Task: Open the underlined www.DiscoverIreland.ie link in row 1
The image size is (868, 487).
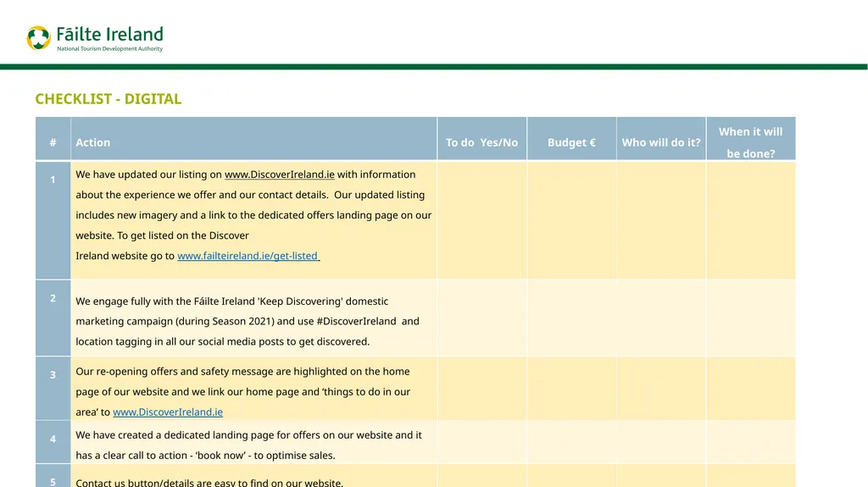Action: pos(279,174)
